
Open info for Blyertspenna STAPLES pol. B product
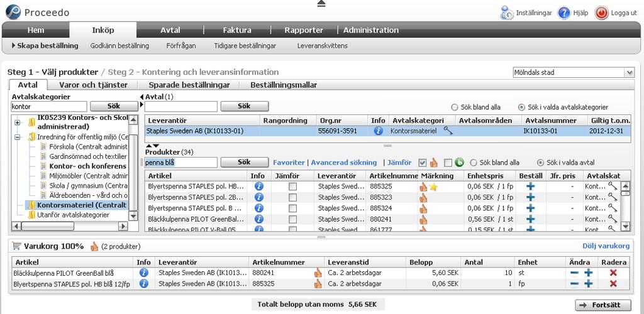click(x=258, y=208)
